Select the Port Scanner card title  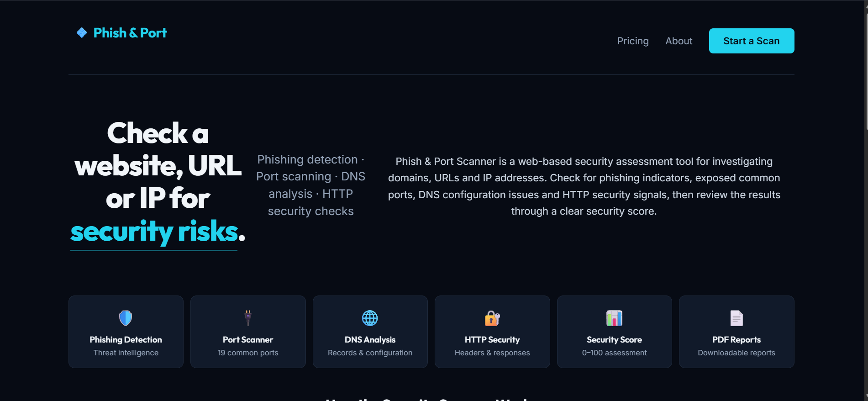click(x=248, y=340)
